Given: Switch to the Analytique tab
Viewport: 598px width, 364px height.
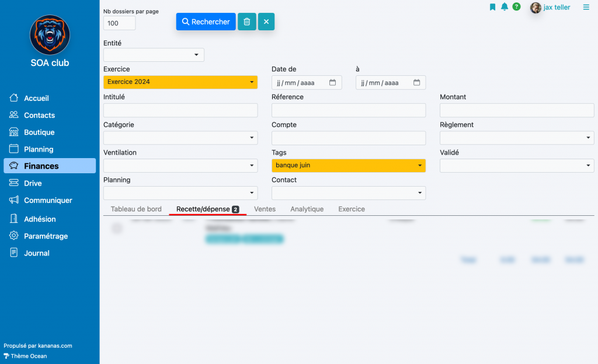Looking at the screenshot, I should coord(307,209).
